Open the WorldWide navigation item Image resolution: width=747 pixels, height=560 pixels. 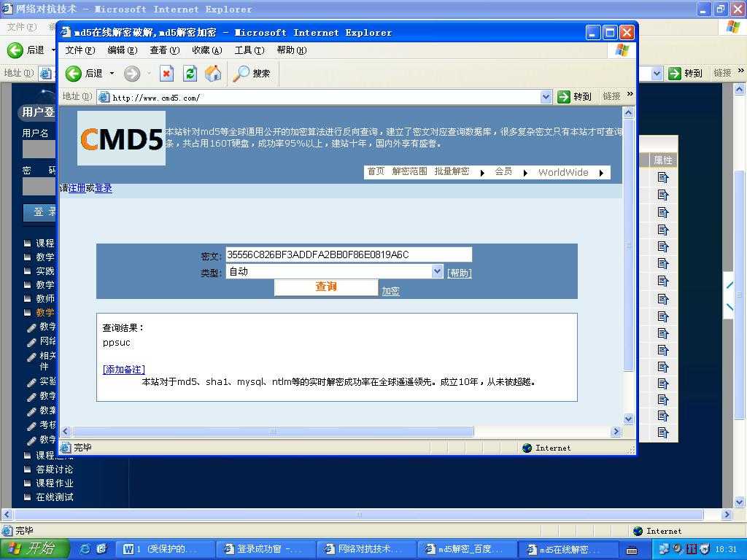(x=563, y=172)
